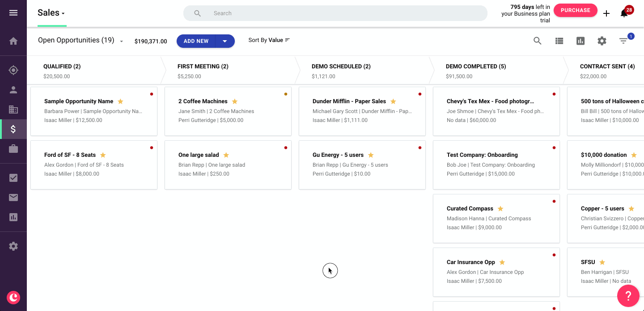Open the Add New dropdown arrow
The image size is (644, 311).
225,41
